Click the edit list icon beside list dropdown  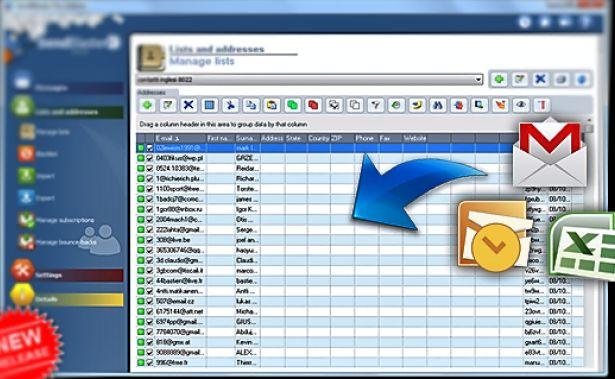tap(520, 80)
